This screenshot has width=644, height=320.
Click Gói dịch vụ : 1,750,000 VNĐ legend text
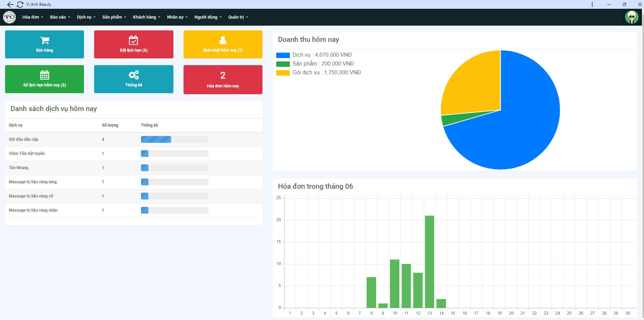pyautogui.click(x=327, y=73)
